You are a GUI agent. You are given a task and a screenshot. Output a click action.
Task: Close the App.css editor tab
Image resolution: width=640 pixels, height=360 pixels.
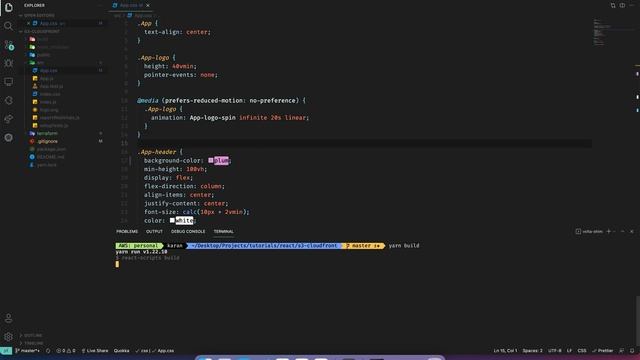click(148, 5)
